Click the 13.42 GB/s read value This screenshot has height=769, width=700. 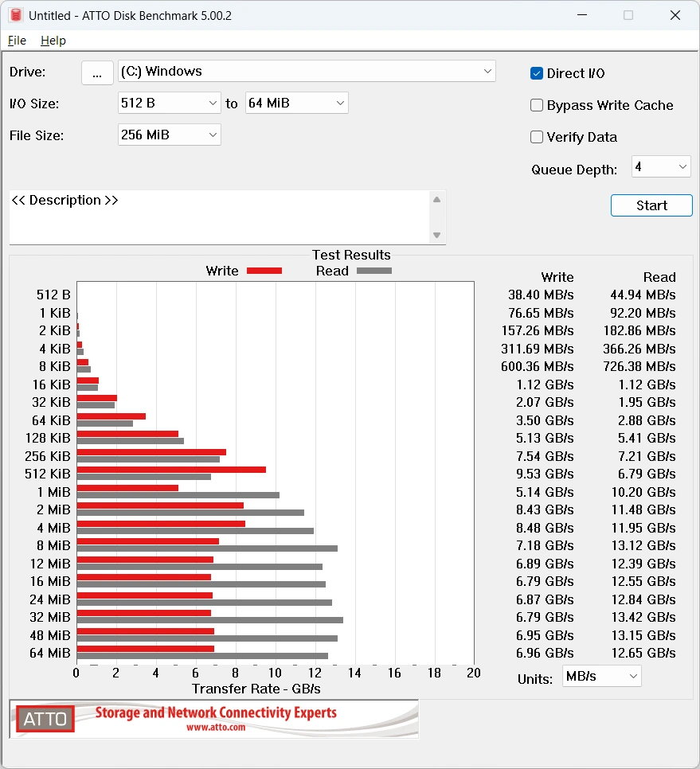click(643, 617)
